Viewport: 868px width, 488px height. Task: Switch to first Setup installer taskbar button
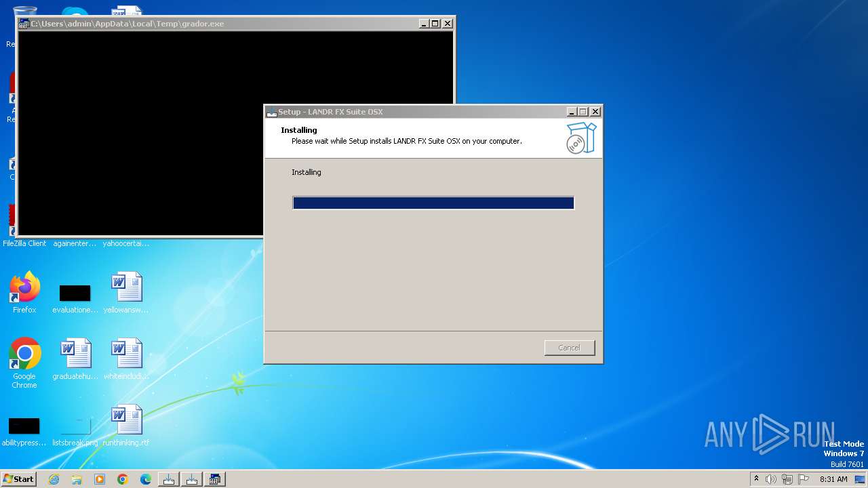(169, 479)
